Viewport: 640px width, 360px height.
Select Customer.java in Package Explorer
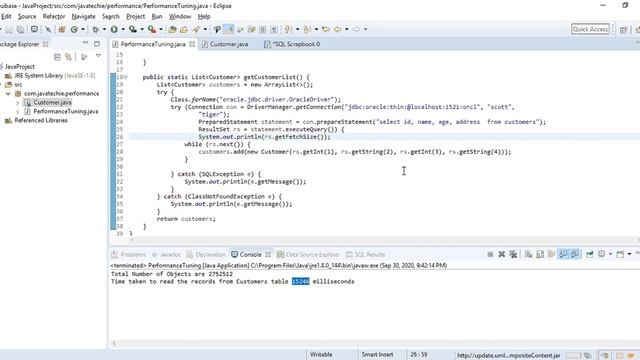pos(52,102)
